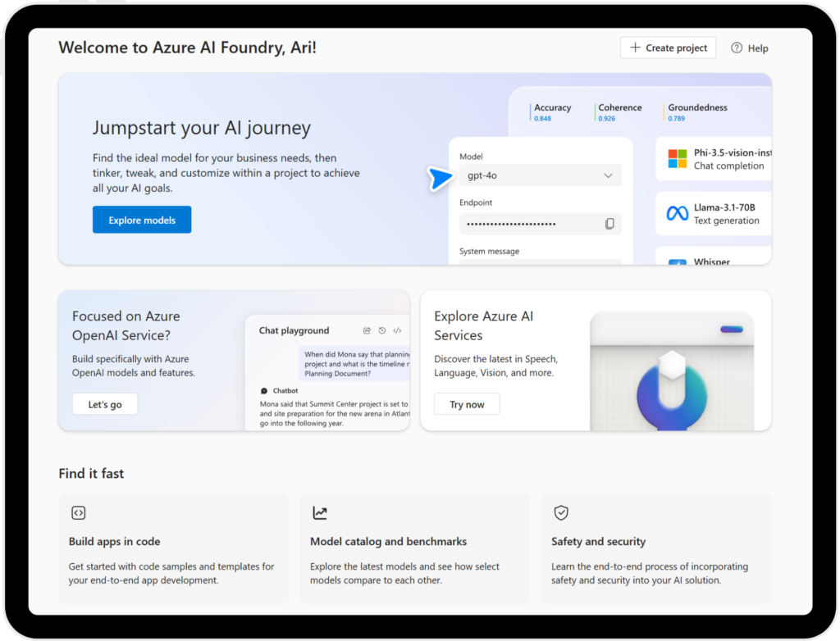Click the Accuracy 0.848 metric
This screenshot has height=641, width=840.
click(552, 112)
